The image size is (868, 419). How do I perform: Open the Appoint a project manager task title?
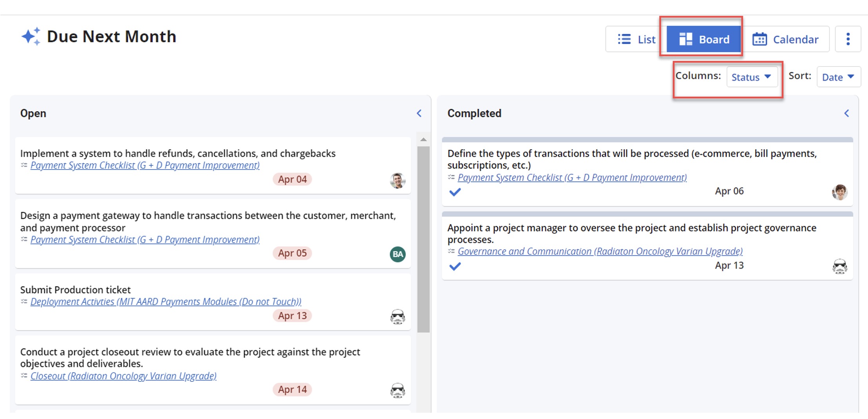[632, 233]
